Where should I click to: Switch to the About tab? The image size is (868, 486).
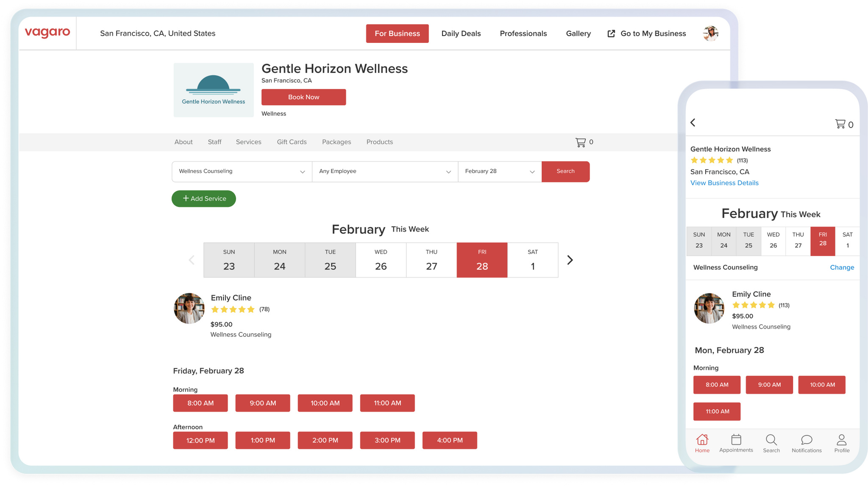tap(184, 142)
